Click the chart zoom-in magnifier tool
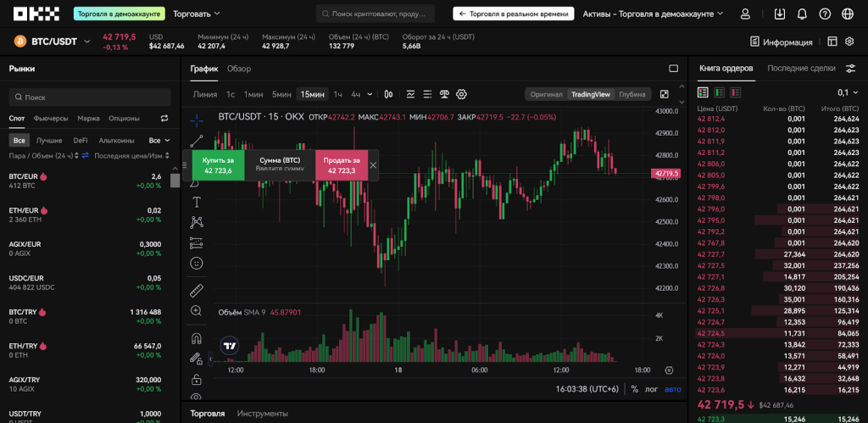 coord(197,311)
